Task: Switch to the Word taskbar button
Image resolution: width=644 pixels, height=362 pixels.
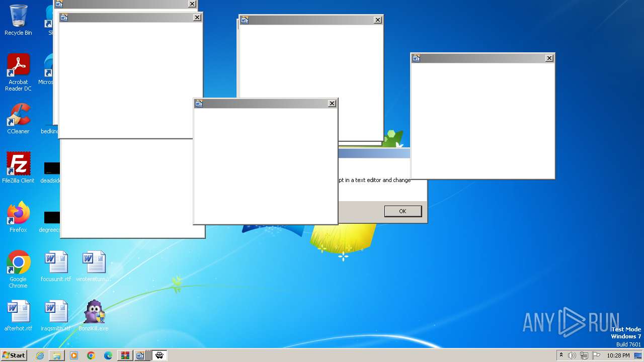Action: tap(140, 355)
